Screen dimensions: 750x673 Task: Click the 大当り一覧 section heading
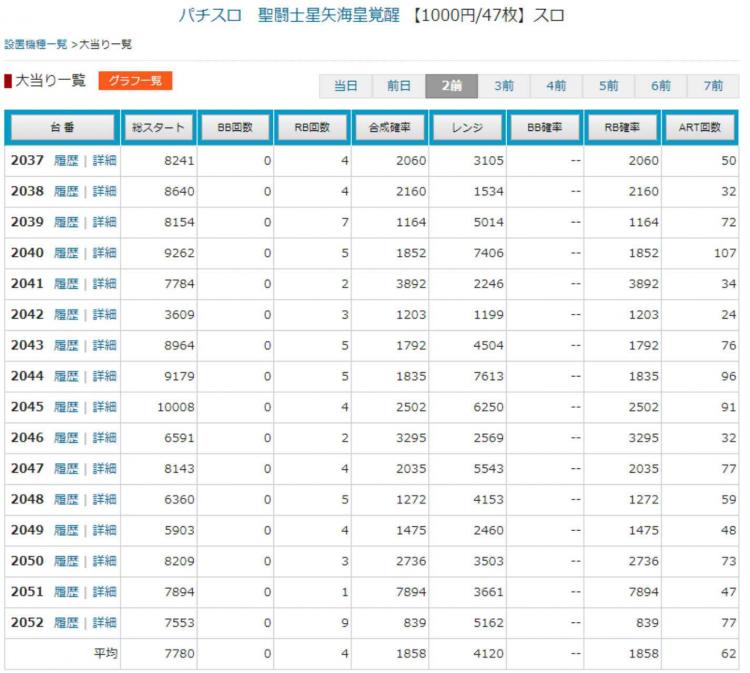[x=50, y=80]
